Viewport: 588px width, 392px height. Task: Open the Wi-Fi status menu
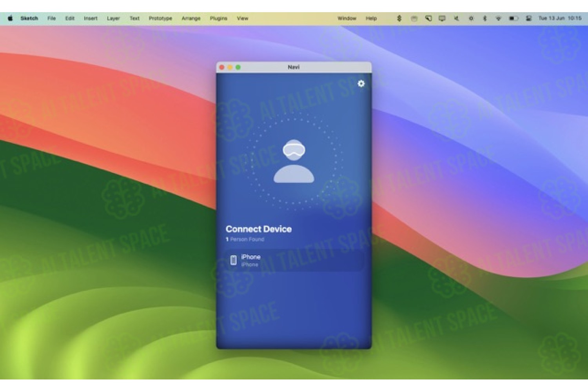tap(498, 18)
